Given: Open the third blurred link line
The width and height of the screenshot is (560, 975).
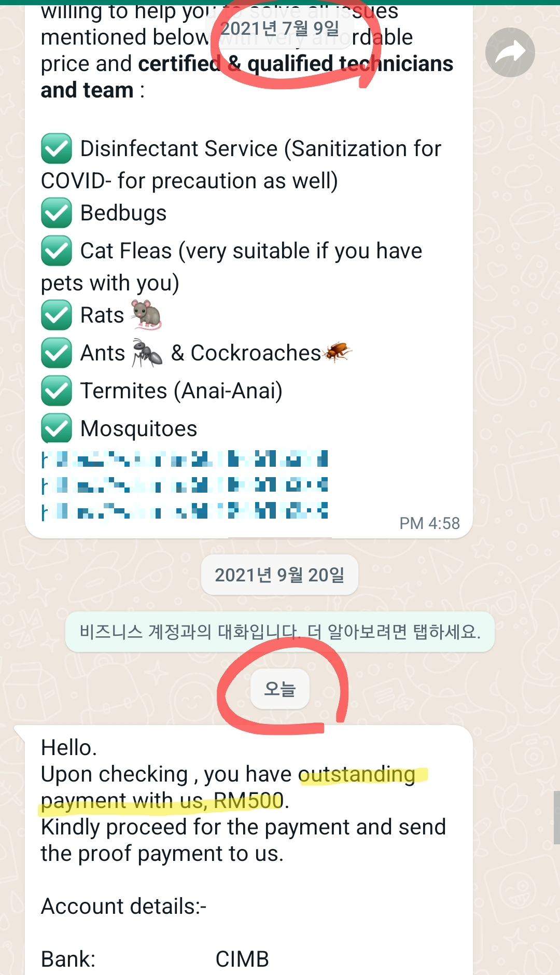Looking at the screenshot, I should (185, 510).
